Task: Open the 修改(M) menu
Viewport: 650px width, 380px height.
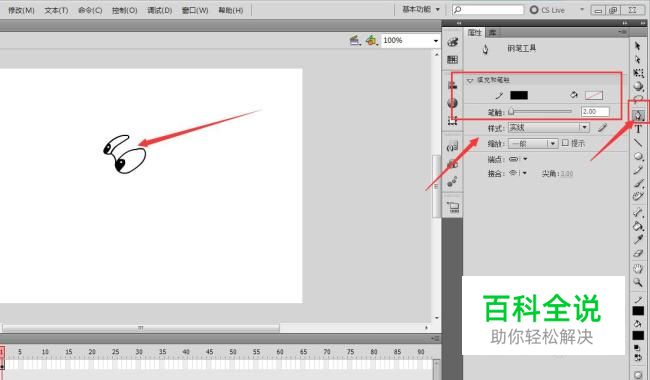Action: click(21, 10)
